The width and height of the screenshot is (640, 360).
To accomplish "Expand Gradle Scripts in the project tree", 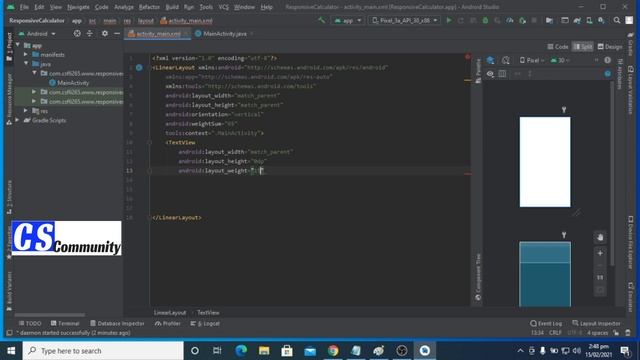I will tap(18, 120).
